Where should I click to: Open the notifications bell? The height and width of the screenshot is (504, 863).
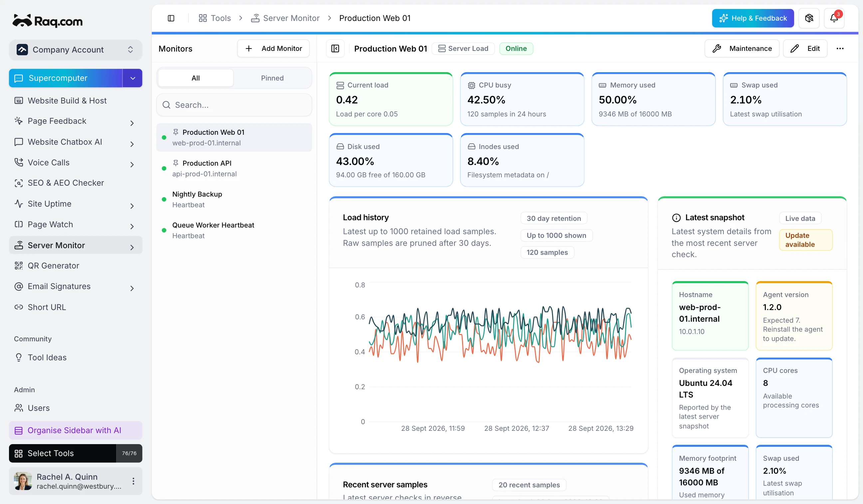834,18
